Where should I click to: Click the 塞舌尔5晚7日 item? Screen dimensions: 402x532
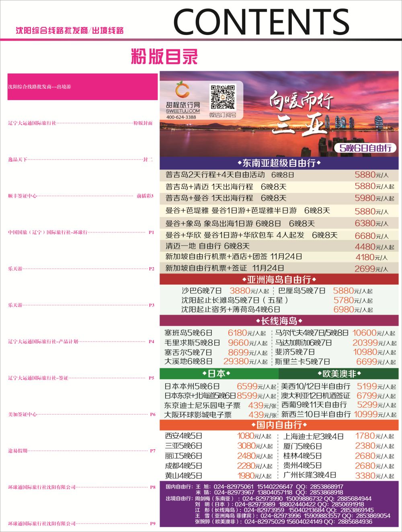click(x=215, y=352)
